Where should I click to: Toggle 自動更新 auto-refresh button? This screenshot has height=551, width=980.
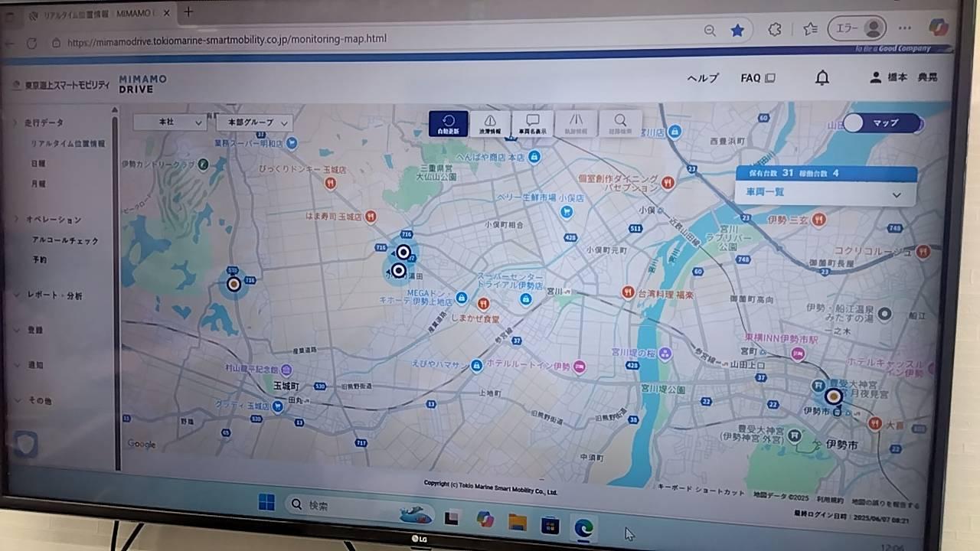click(448, 123)
